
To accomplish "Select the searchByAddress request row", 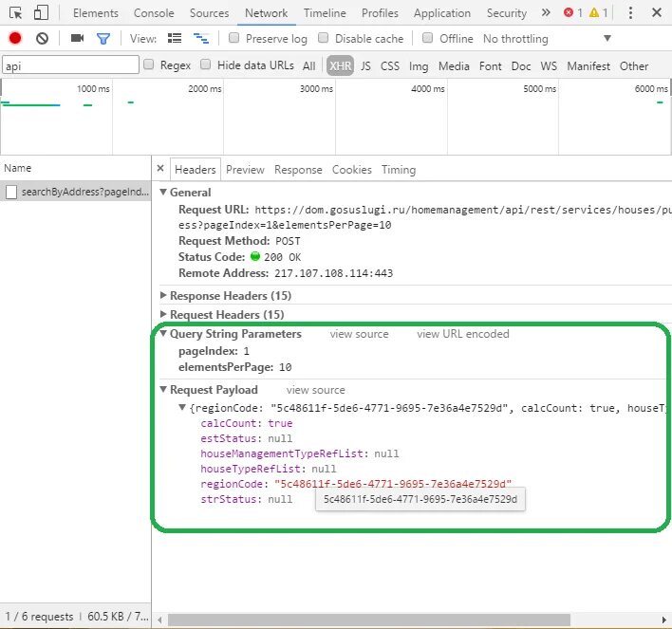I will 75,192.
